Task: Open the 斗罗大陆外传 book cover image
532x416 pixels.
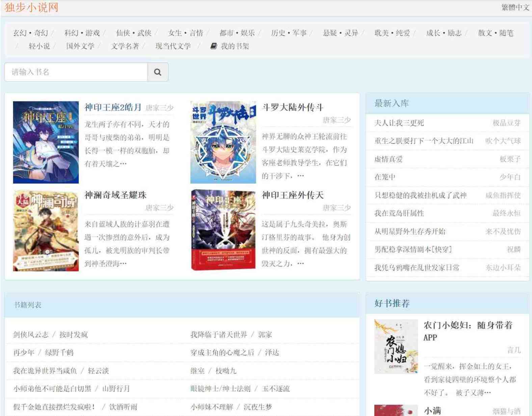Action: [x=223, y=142]
